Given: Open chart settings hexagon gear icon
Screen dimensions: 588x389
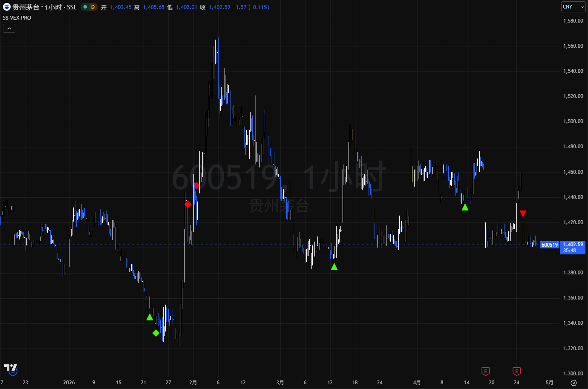Looking at the screenshot, I should 574,383.
